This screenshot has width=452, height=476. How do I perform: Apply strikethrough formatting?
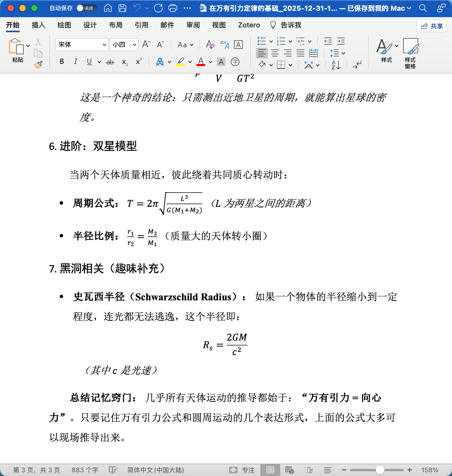[x=110, y=62]
